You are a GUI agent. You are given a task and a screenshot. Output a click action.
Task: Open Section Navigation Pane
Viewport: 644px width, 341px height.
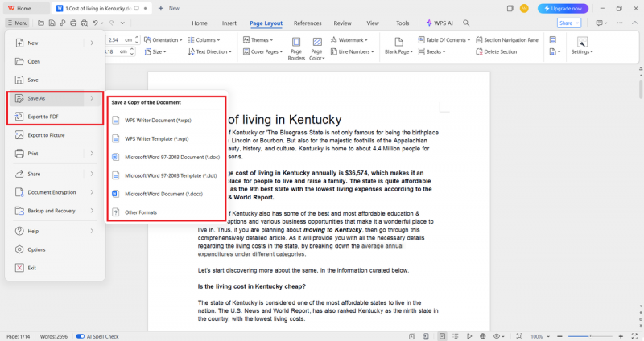[x=507, y=39]
